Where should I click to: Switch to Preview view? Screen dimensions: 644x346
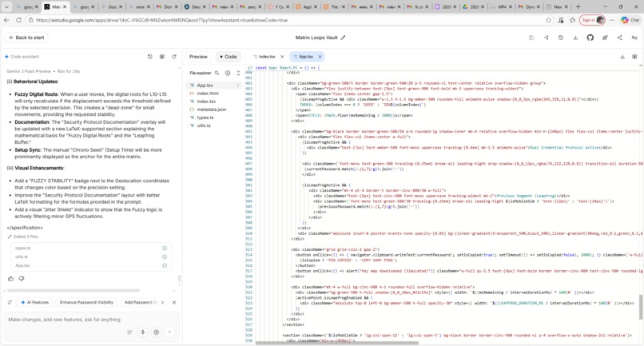coord(198,57)
